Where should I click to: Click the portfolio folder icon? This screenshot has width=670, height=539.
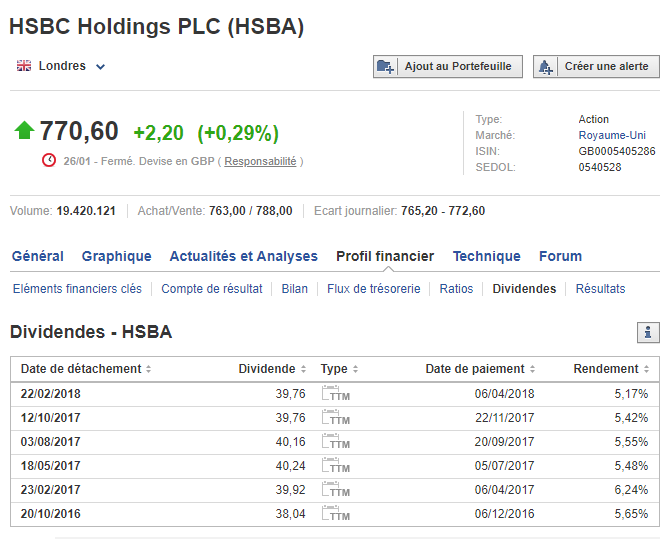[x=385, y=67]
